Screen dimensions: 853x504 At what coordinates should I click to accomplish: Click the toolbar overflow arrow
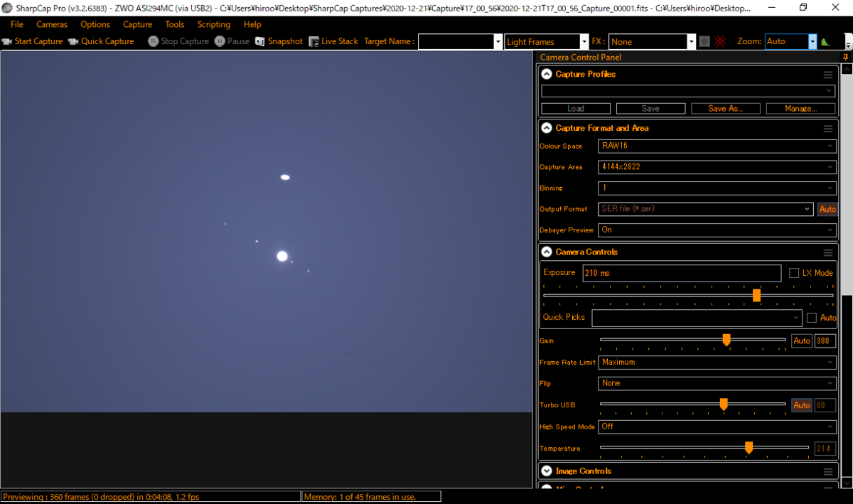[x=848, y=44]
